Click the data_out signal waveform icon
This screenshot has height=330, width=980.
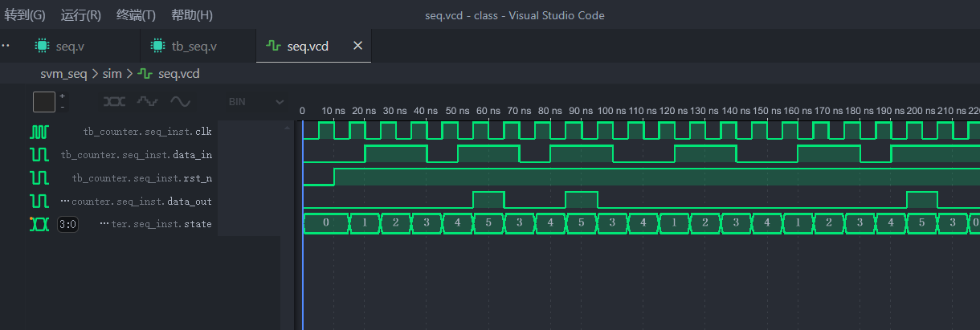point(39,201)
